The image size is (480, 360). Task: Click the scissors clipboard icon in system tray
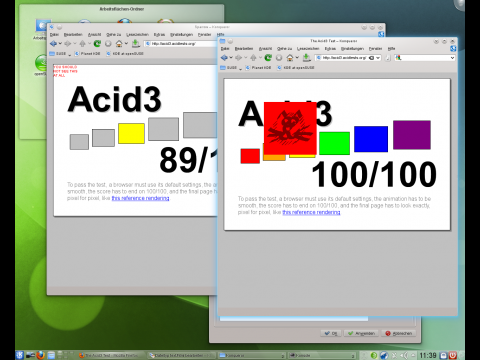pos(394,355)
